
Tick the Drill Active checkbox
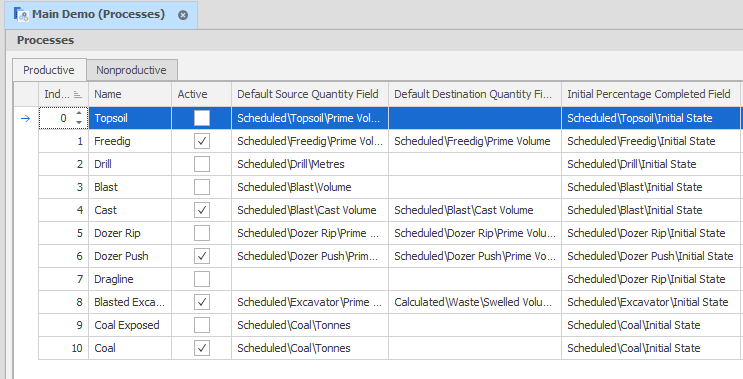point(202,164)
